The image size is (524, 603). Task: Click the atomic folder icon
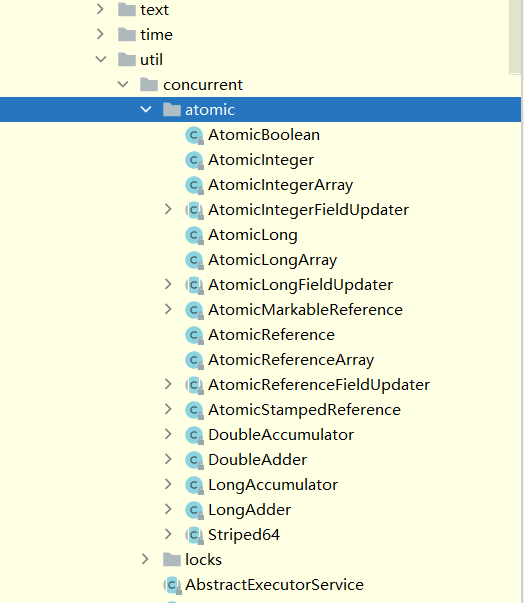(x=171, y=110)
